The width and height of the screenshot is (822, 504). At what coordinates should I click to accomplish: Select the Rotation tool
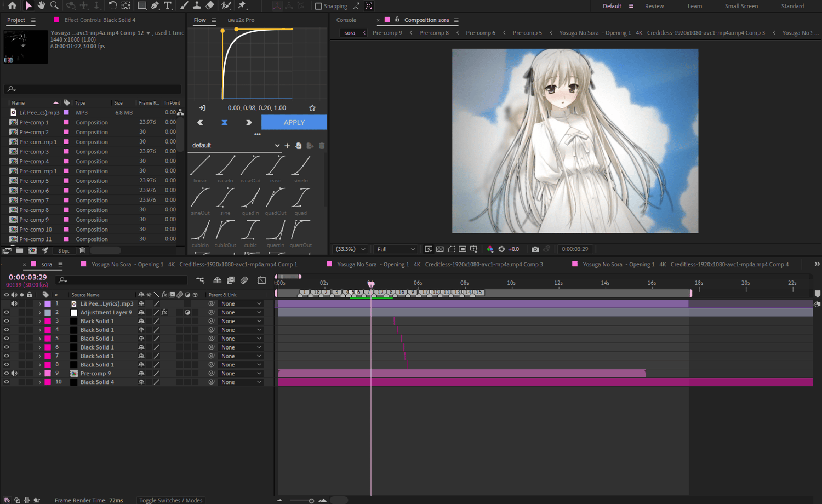112,5
